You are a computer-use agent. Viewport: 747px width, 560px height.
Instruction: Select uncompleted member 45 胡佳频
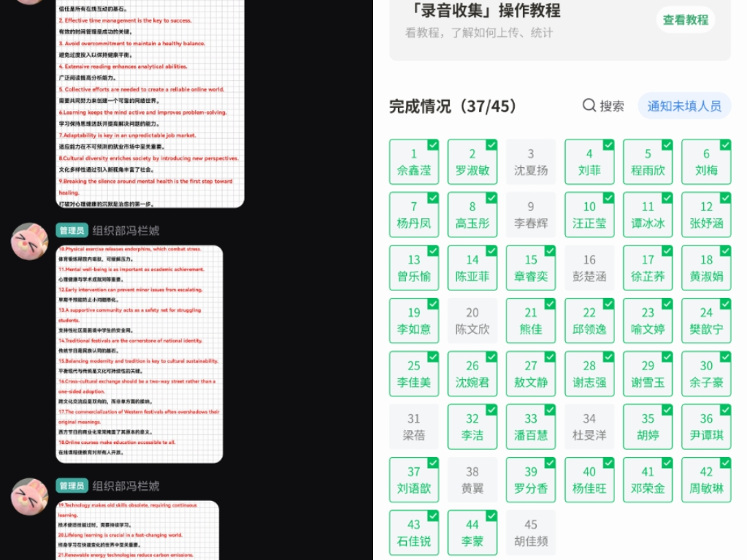click(x=531, y=532)
